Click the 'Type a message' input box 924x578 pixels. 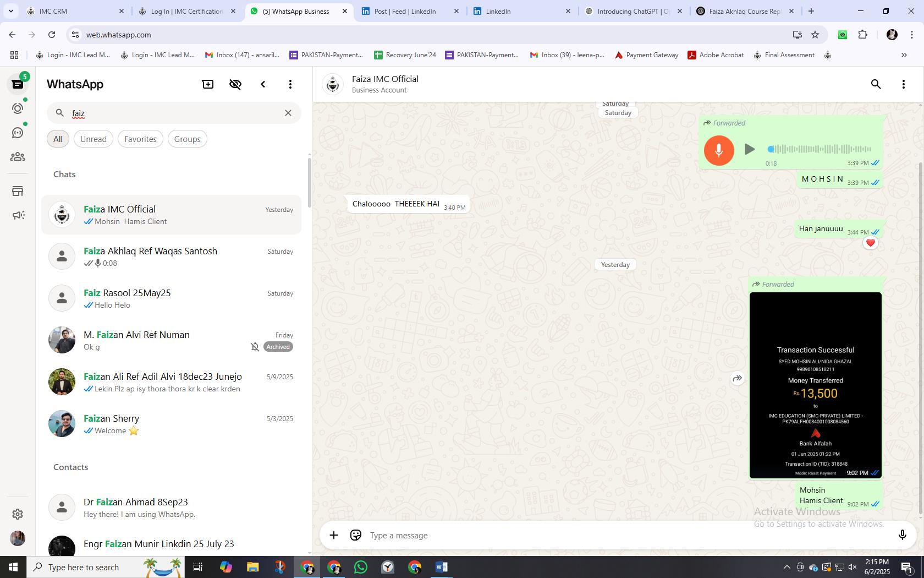[x=627, y=535]
